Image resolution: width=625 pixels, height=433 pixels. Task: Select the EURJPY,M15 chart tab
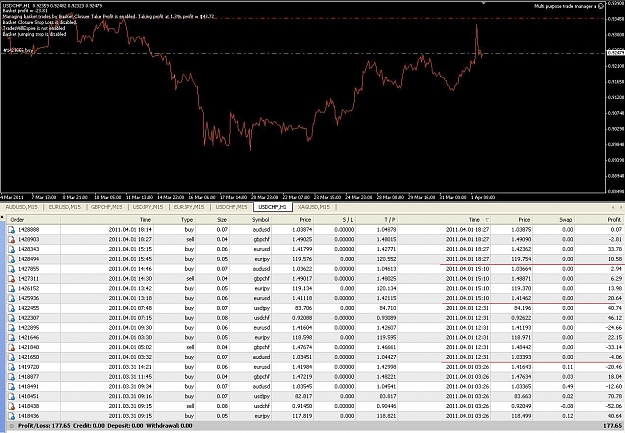tap(189, 207)
